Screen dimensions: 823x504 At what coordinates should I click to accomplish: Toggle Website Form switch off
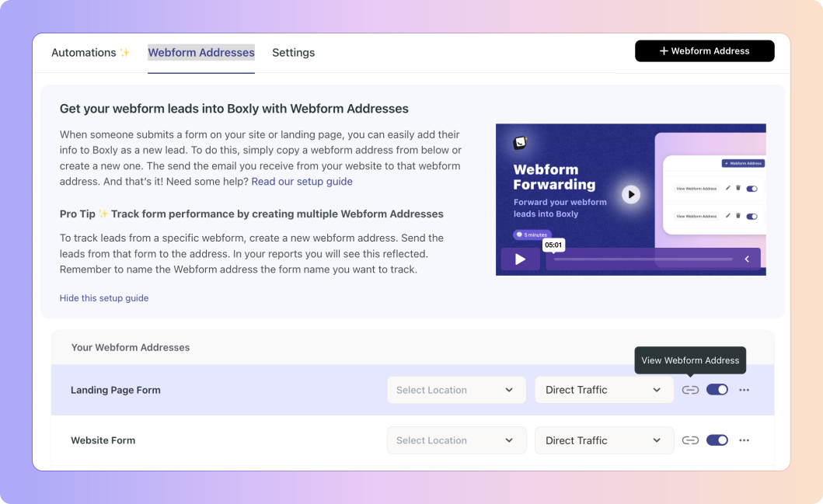pos(717,440)
